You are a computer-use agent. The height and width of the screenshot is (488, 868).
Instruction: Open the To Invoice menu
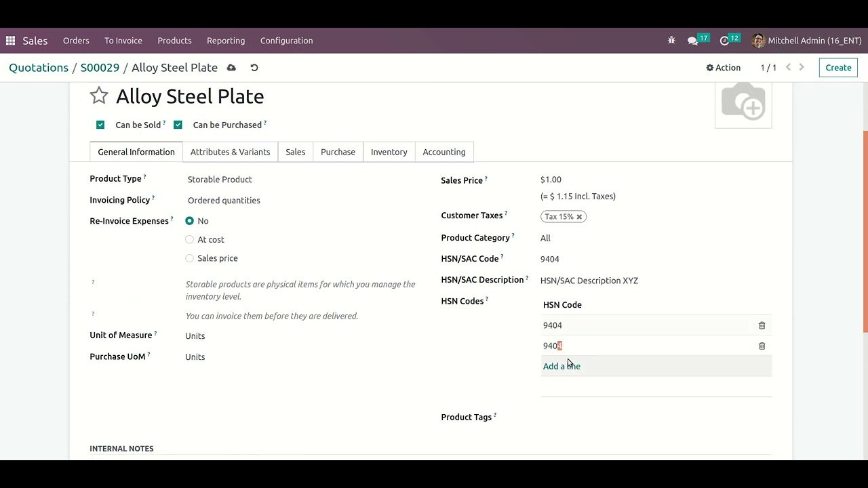point(123,41)
